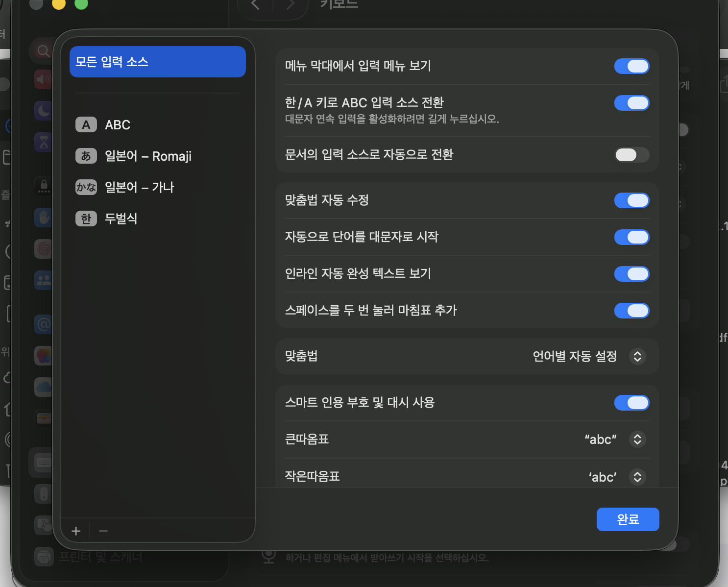Select the ABC input source icon
The image size is (728, 587).
tap(86, 125)
